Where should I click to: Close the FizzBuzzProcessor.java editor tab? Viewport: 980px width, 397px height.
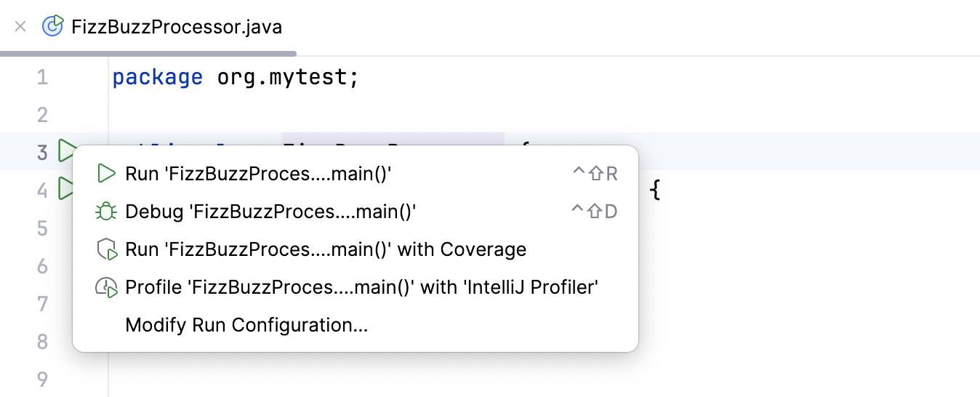20,27
